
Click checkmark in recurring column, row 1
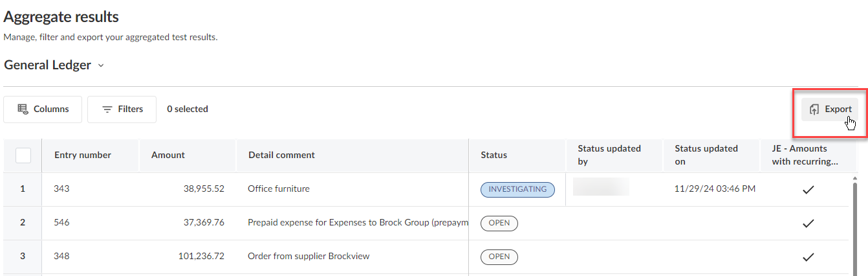[x=808, y=189]
